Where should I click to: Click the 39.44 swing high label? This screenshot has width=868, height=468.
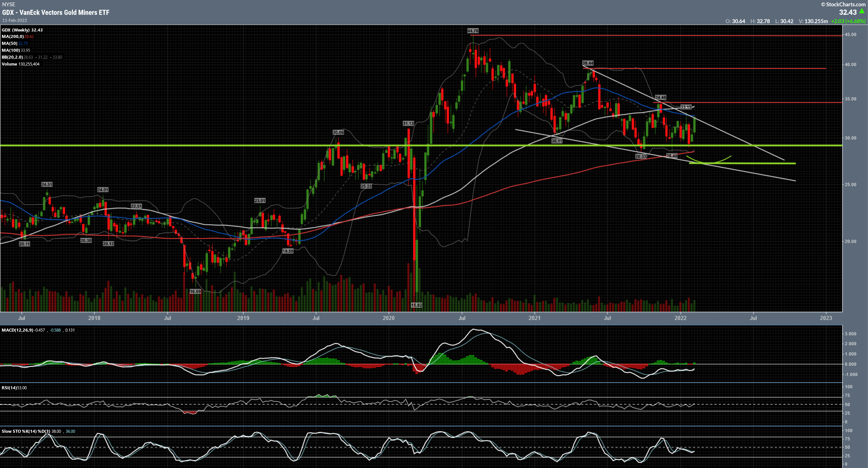588,63
